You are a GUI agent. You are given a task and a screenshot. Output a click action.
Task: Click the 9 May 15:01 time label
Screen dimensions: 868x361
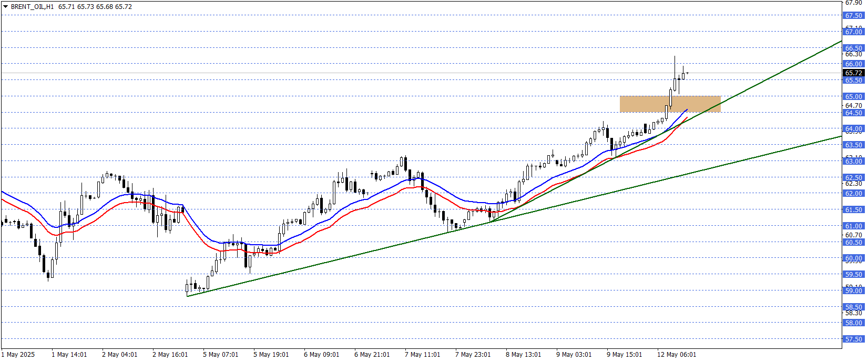(x=625, y=355)
